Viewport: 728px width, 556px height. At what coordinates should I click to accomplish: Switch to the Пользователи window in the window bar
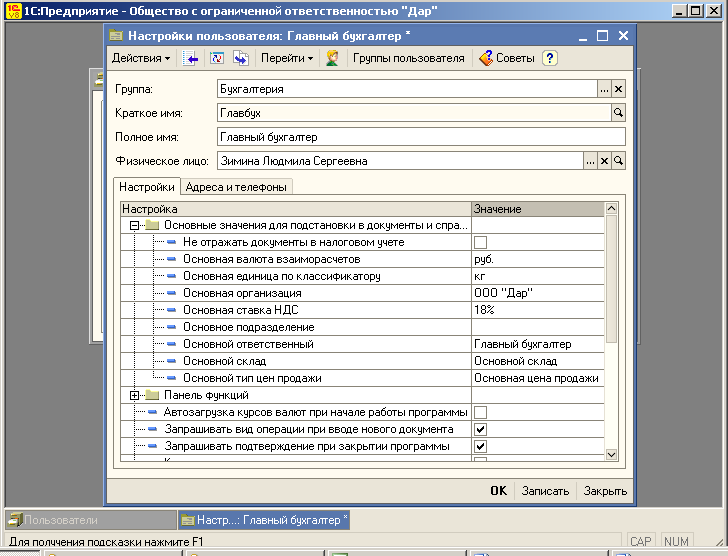pyautogui.click(x=91, y=520)
